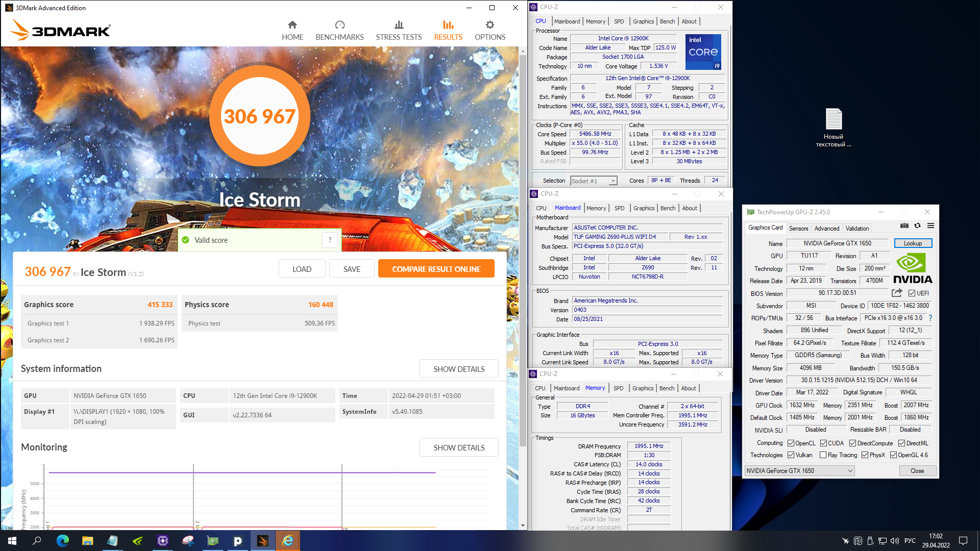Click the Close button in GPU-Z
Viewport: 980px width, 551px height.
point(917,471)
